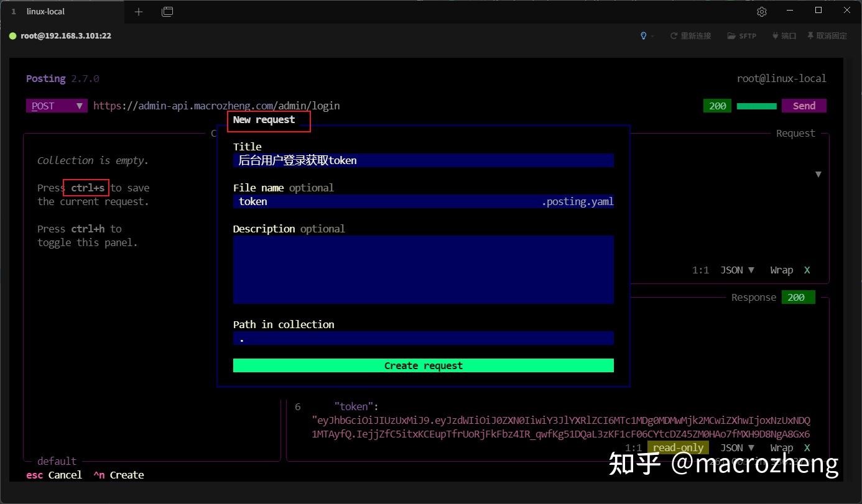The width and height of the screenshot is (862, 504).
Task: Open the SFTP folder icon
Action: 741,35
